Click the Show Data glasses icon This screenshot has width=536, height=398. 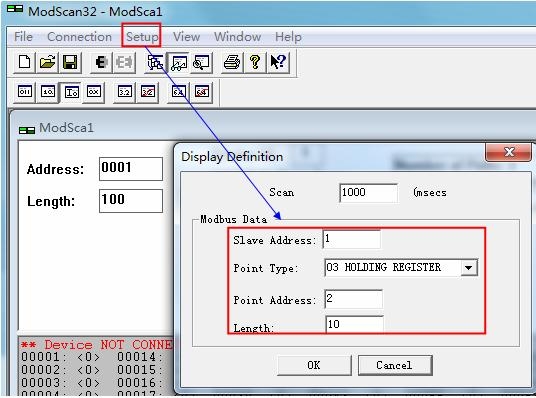click(x=178, y=62)
